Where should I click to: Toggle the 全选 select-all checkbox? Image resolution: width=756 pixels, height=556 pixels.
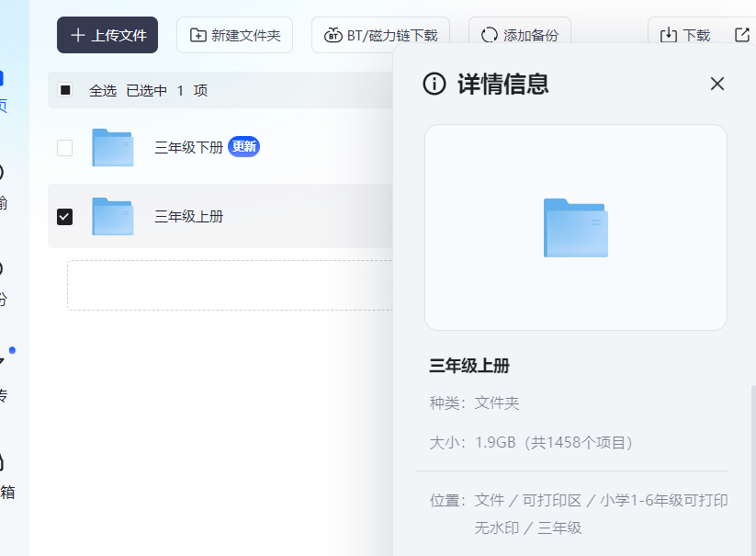pyautogui.click(x=65, y=90)
